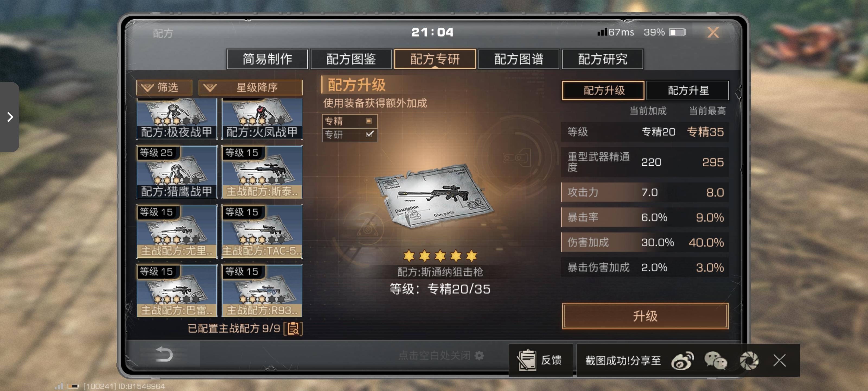
Task: Open the configured main battle recipe list icon
Action: click(293, 329)
